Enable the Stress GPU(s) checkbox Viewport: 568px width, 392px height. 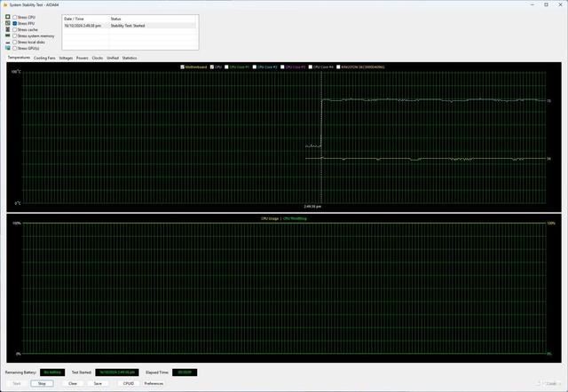pyautogui.click(x=15, y=48)
